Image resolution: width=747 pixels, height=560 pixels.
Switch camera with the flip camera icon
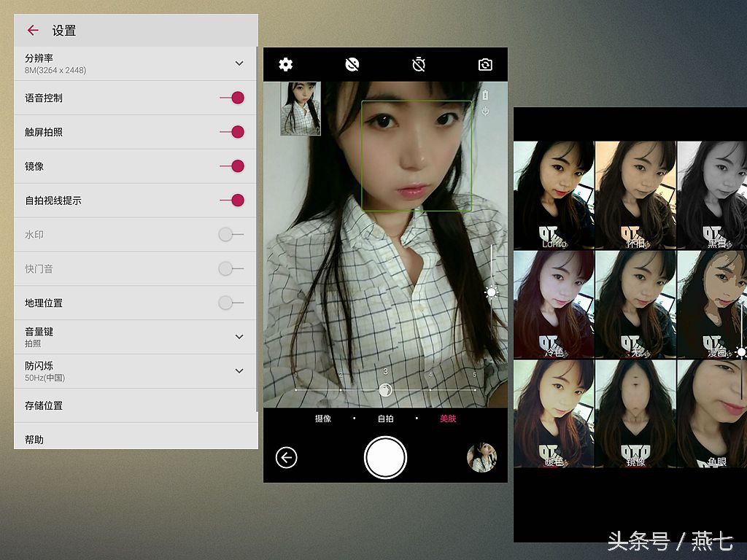pyautogui.click(x=485, y=64)
